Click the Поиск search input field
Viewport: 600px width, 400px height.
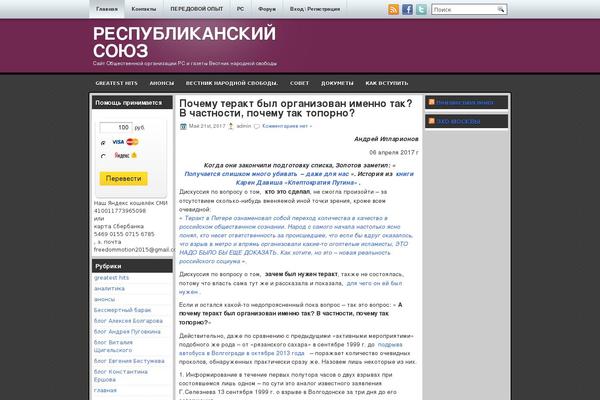point(464,9)
